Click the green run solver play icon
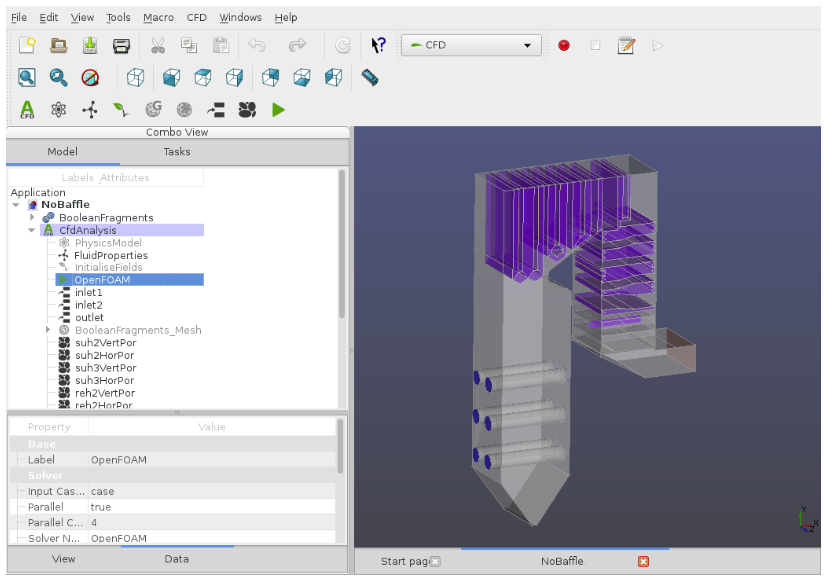Screen dimensions: 831x582 279,110
